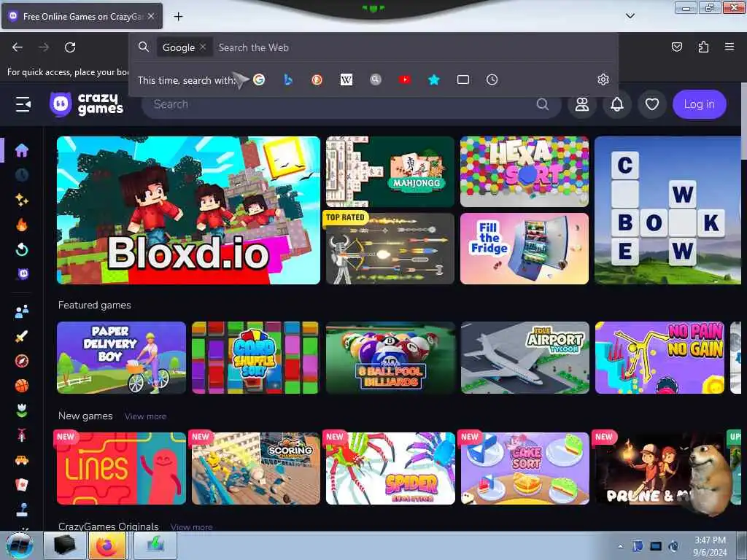
Task: Search in open Tabs icon
Action: [463, 79]
